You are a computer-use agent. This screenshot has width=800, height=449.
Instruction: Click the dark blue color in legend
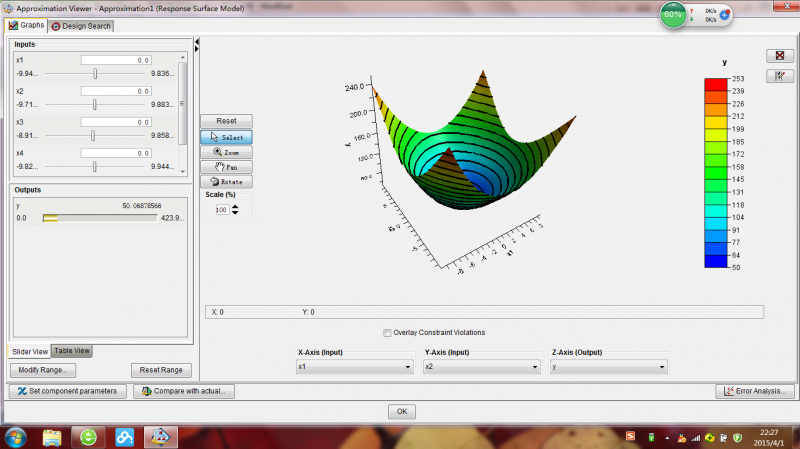point(716,261)
